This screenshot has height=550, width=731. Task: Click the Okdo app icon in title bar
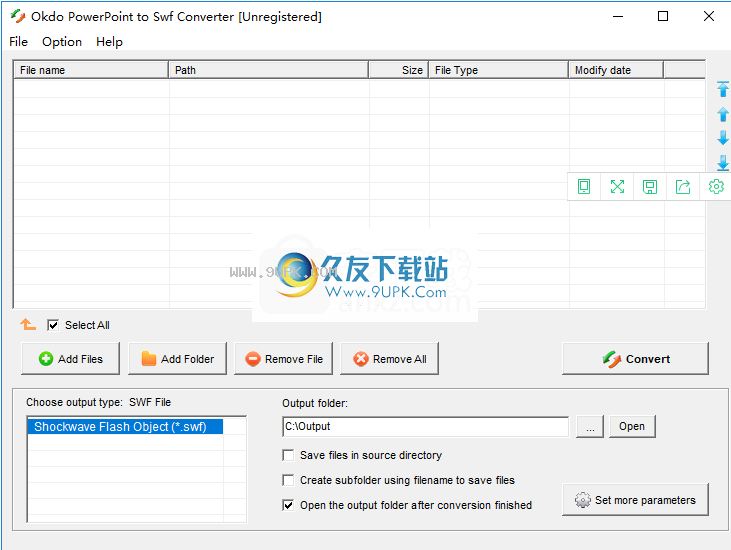pos(18,16)
